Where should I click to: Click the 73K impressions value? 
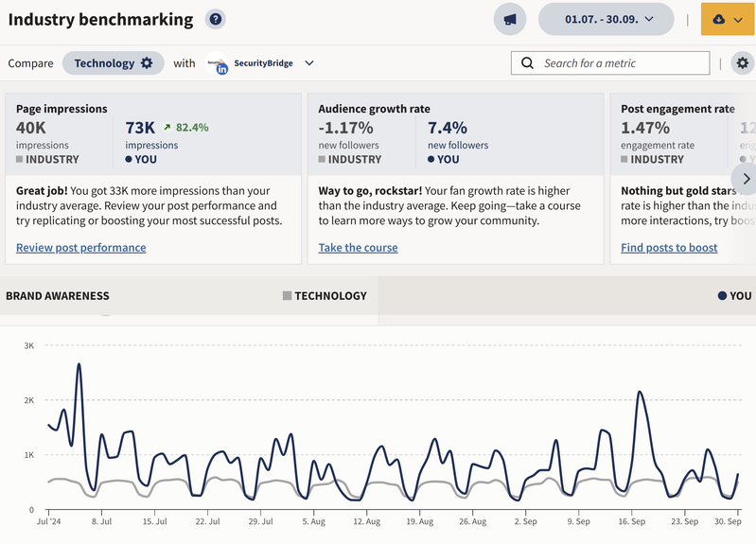click(x=140, y=128)
